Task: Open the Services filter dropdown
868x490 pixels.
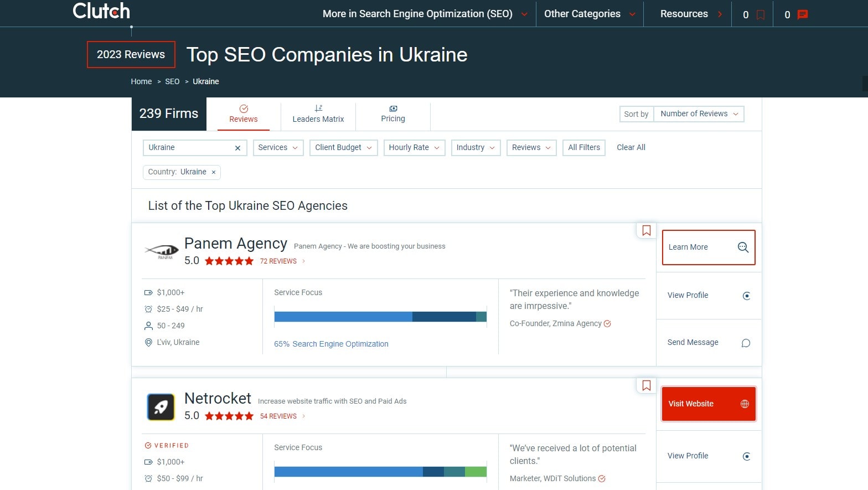Action: [278, 148]
